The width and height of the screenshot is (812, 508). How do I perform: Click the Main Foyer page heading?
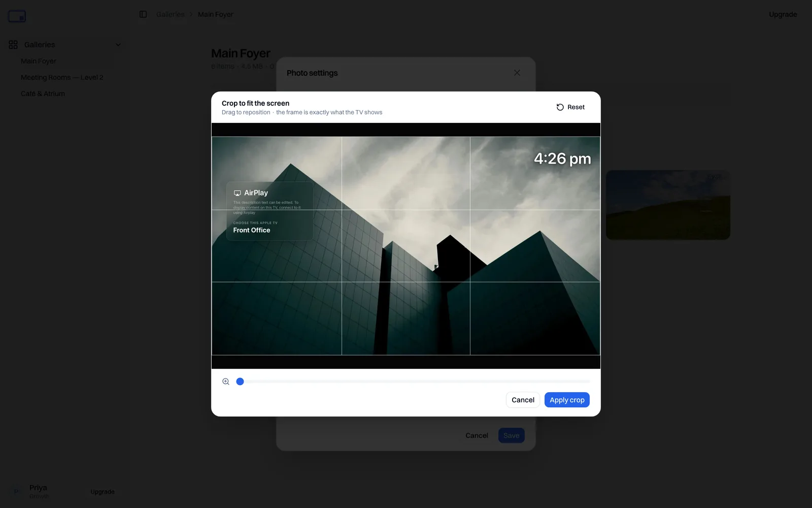point(241,53)
